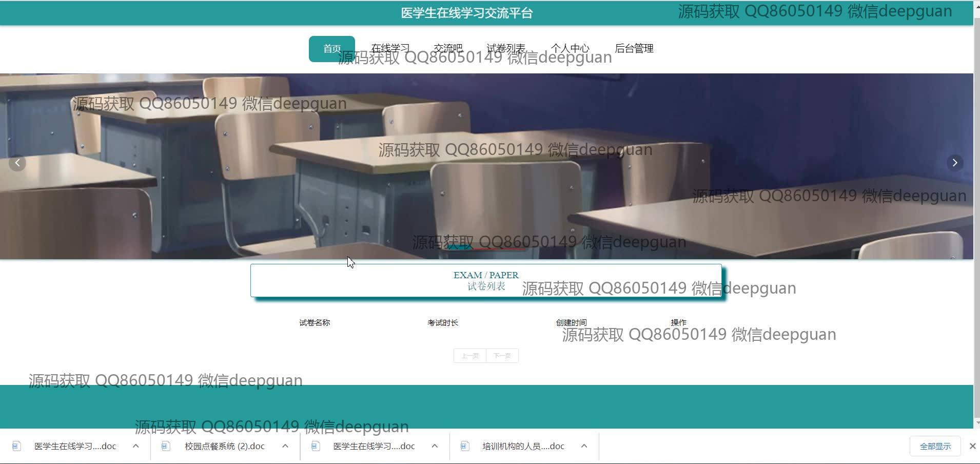Viewport: 980px width, 464px height.
Task: Open 试卷列表 in the navigation bar
Action: coord(505,48)
